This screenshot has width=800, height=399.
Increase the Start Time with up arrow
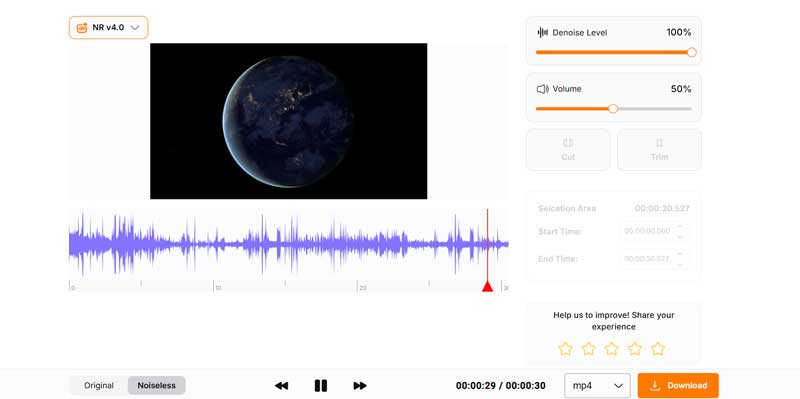(x=679, y=227)
